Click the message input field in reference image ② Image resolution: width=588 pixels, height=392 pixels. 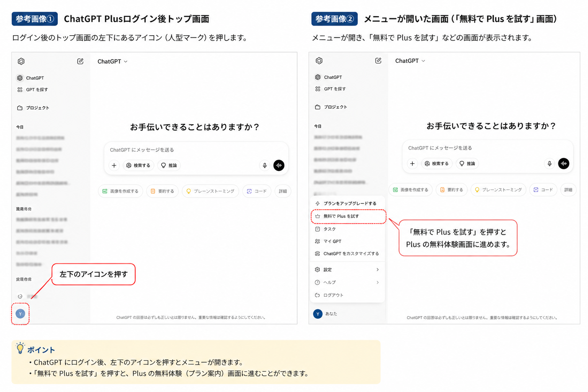pyautogui.click(x=487, y=148)
